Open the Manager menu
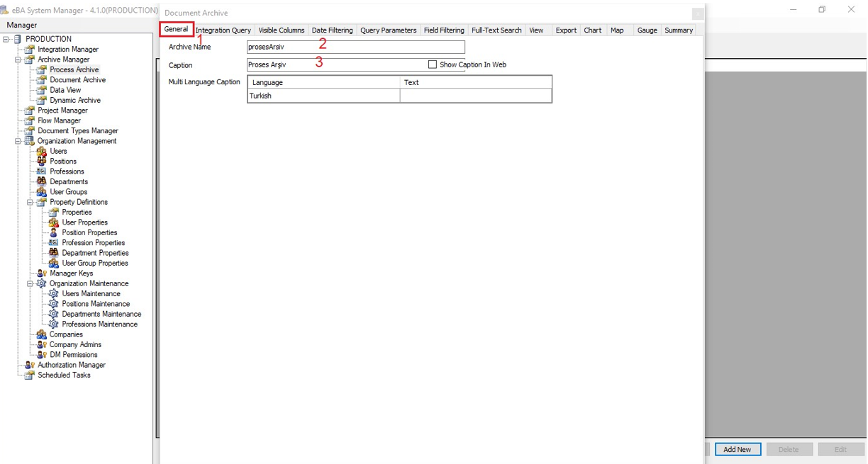The height and width of the screenshot is (464, 868). [22, 26]
